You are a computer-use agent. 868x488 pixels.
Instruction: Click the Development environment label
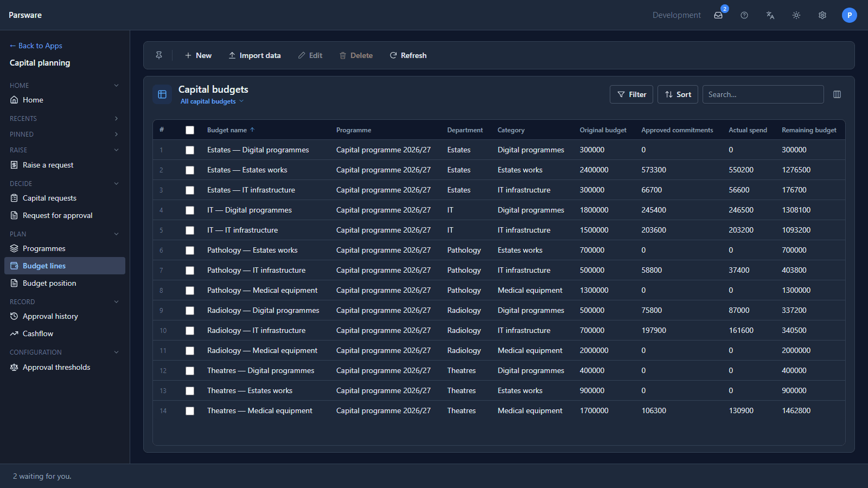(x=676, y=15)
